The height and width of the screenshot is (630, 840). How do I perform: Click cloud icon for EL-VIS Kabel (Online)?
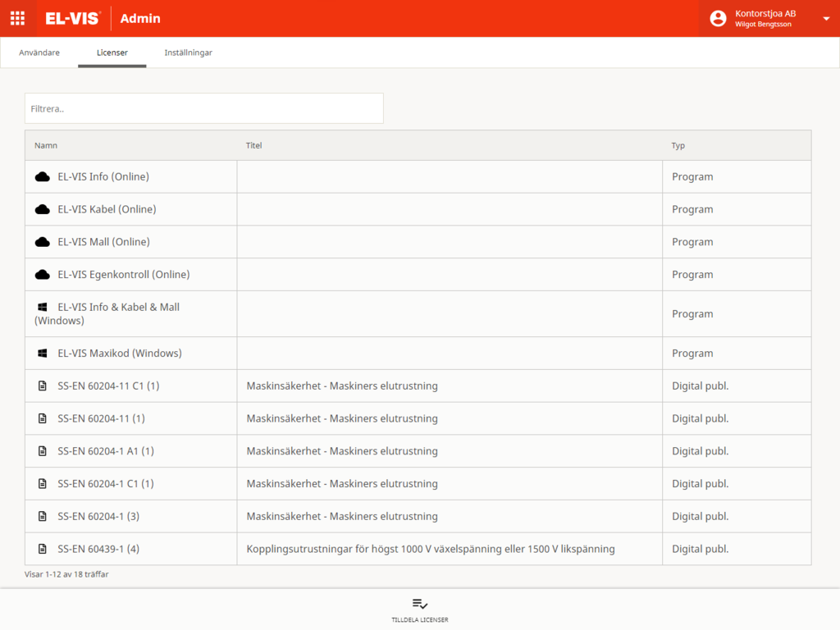(43, 209)
